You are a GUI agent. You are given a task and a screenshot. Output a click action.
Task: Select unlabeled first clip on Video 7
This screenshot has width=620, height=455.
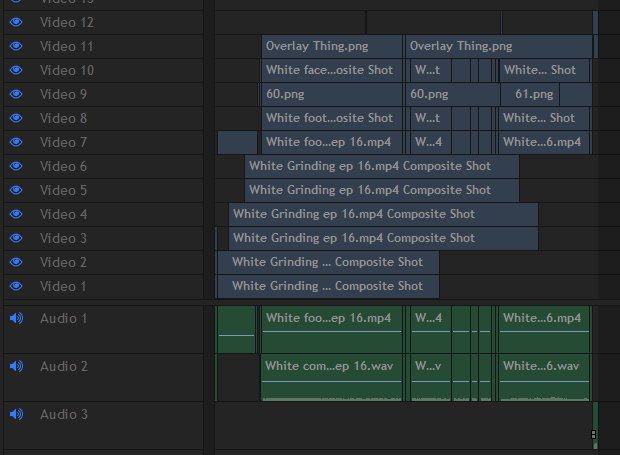[237, 142]
